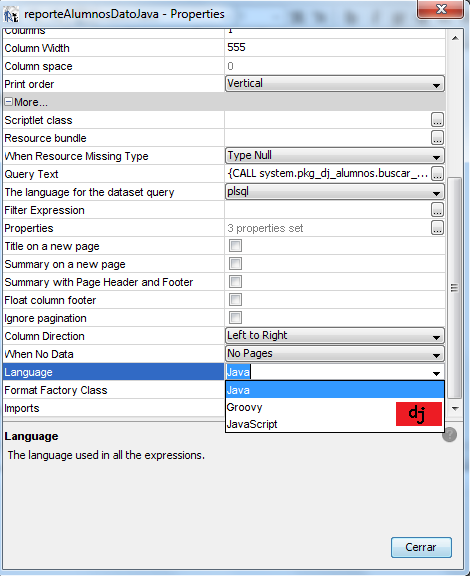Toggle Summary on a new page checkbox

coord(235,263)
